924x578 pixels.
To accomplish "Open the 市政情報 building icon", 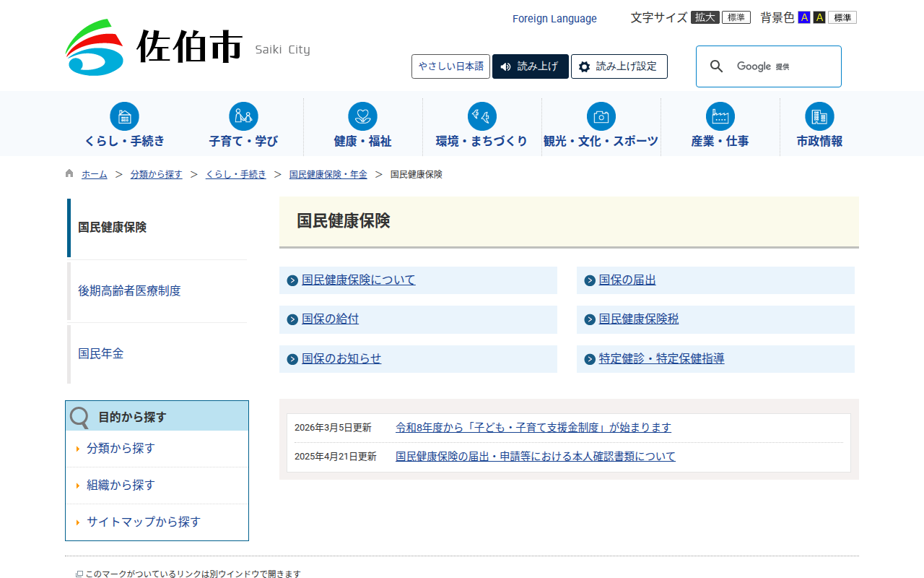I will pos(819,116).
